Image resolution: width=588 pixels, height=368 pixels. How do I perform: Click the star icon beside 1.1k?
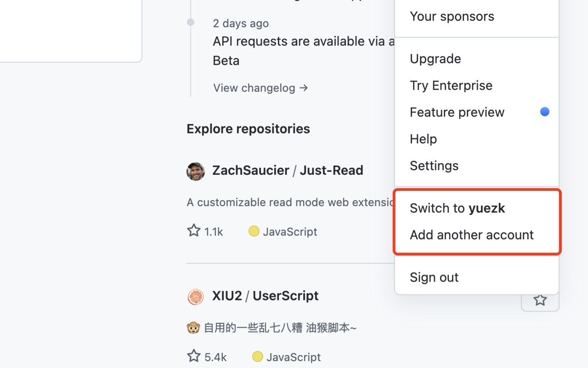click(x=194, y=230)
